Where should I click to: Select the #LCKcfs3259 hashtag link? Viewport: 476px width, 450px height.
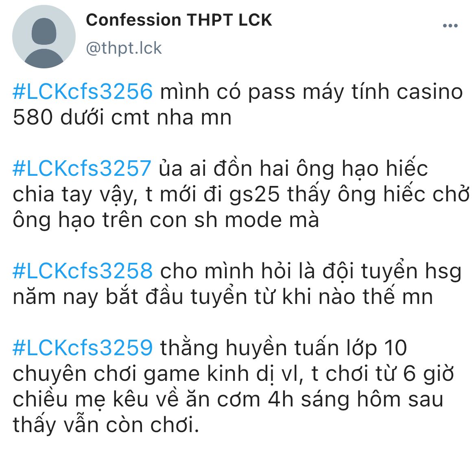click(x=83, y=348)
